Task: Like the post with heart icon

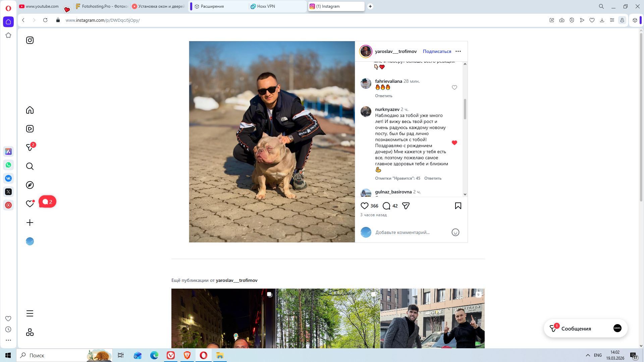Action: pyautogui.click(x=365, y=206)
